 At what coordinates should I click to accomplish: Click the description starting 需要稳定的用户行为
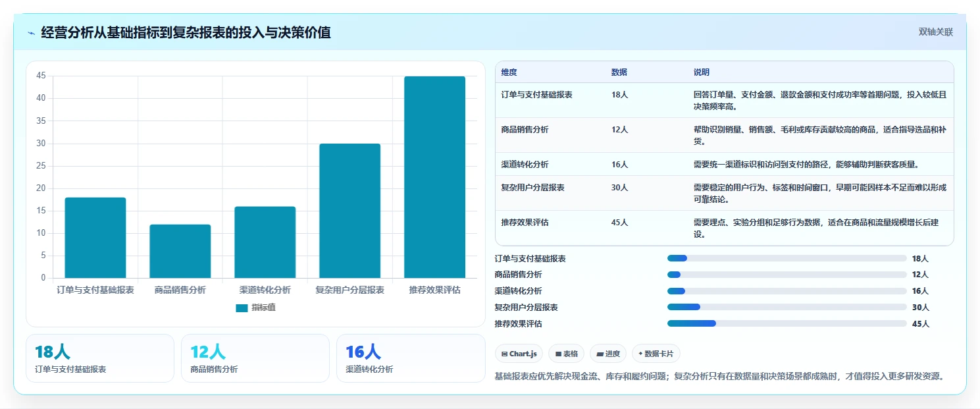(x=820, y=194)
